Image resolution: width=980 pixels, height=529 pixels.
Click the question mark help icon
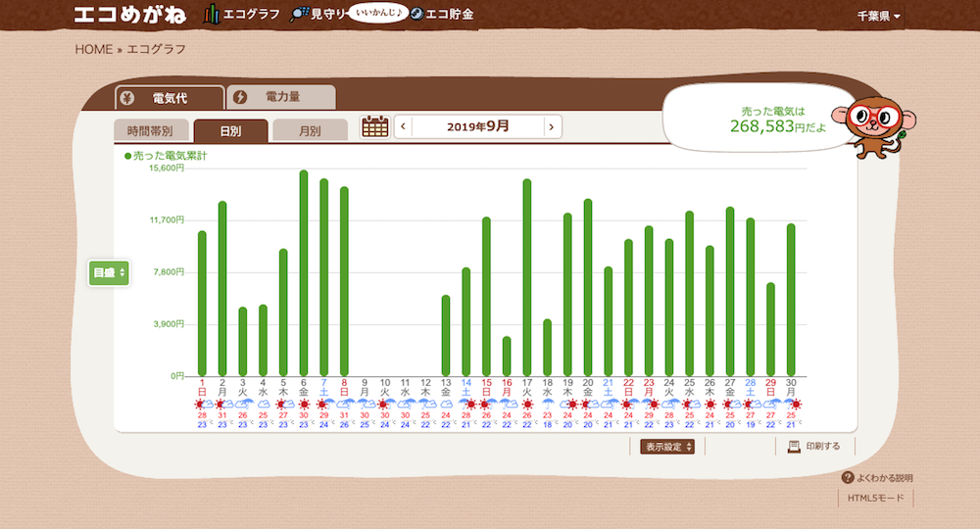[848, 477]
